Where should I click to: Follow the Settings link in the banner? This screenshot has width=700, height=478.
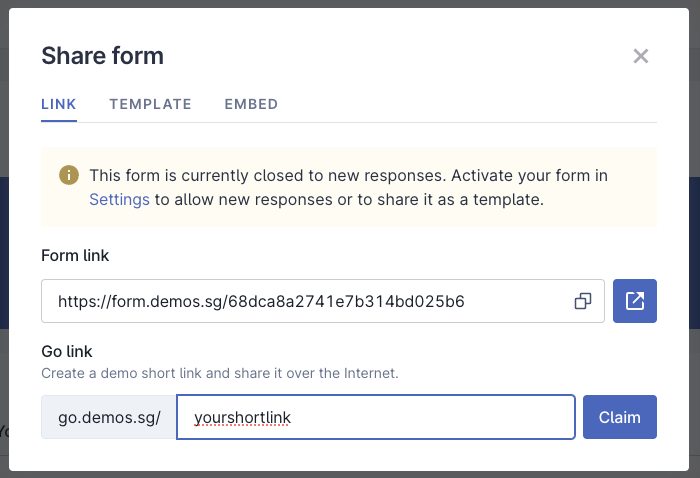pyautogui.click(x=119, y=199)
